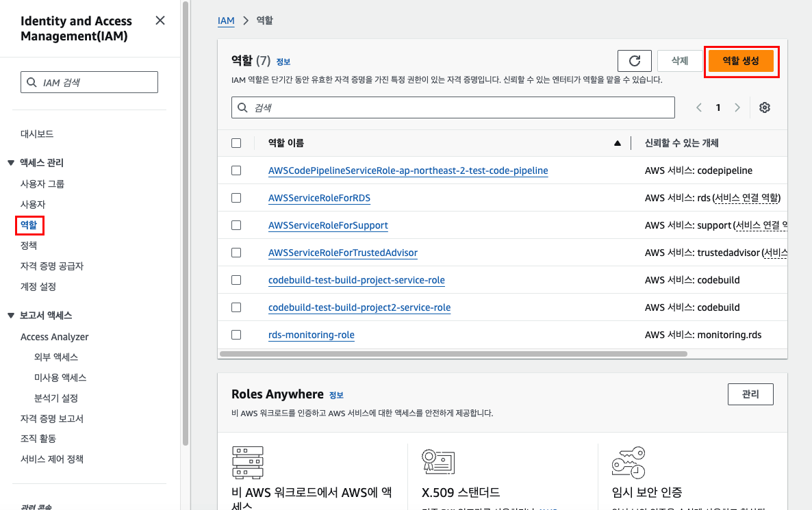The height and width of the screenshot is (510, 812).
Task: Click the sidebar vertical scrollbar
Action: tap(186, 222)
